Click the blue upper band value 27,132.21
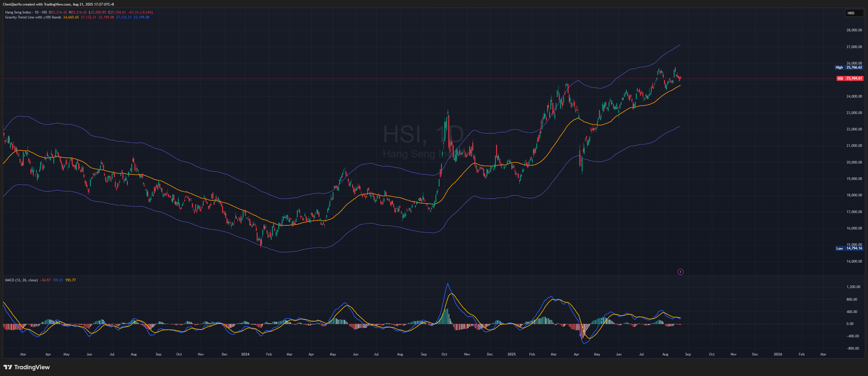 [124, 17]
